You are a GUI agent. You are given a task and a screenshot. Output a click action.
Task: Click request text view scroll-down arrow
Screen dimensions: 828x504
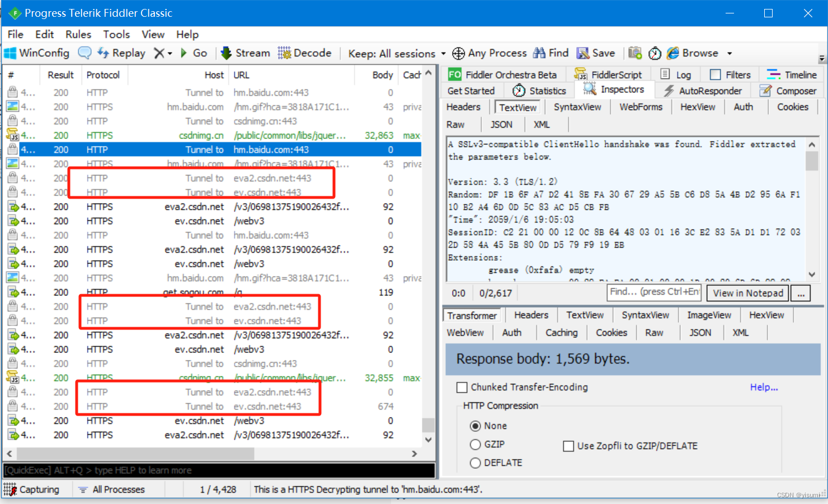tap(812, 275)
